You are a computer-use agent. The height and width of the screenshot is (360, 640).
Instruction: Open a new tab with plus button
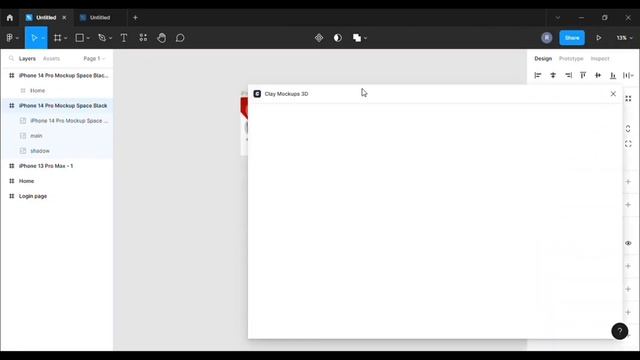point(135,18)
